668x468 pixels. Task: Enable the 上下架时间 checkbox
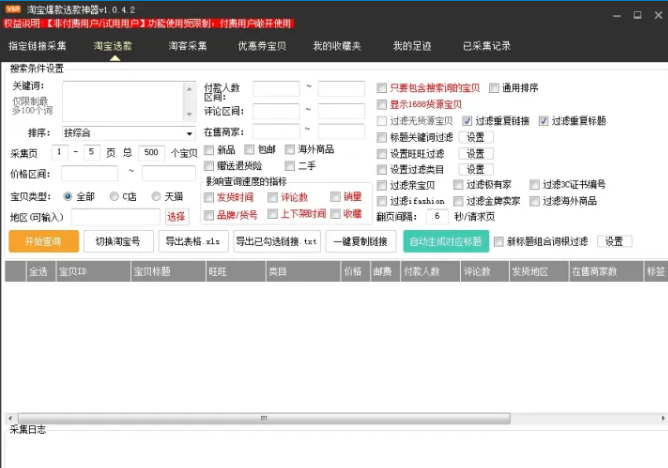(273, 214)
